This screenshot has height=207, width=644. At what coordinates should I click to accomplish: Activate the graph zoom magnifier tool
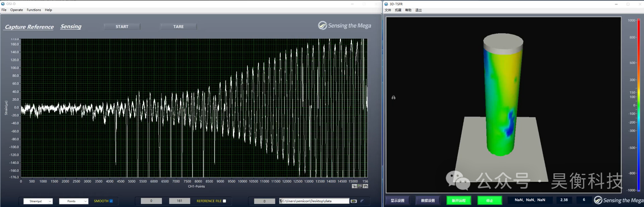pos(360,186)
